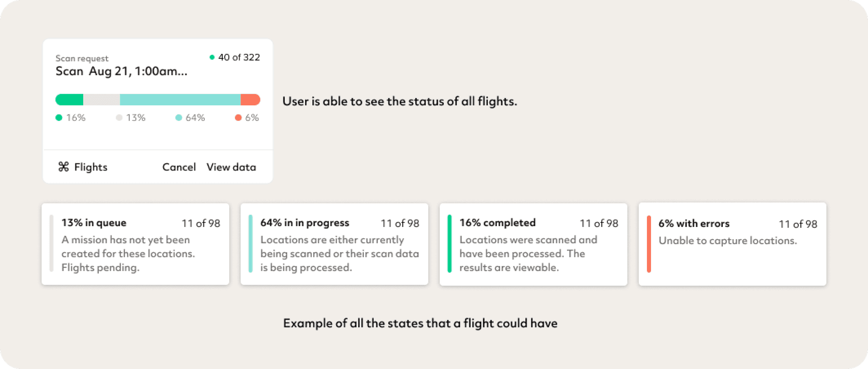
Task: Open View data for the scan
Action: tap(231, 167)
